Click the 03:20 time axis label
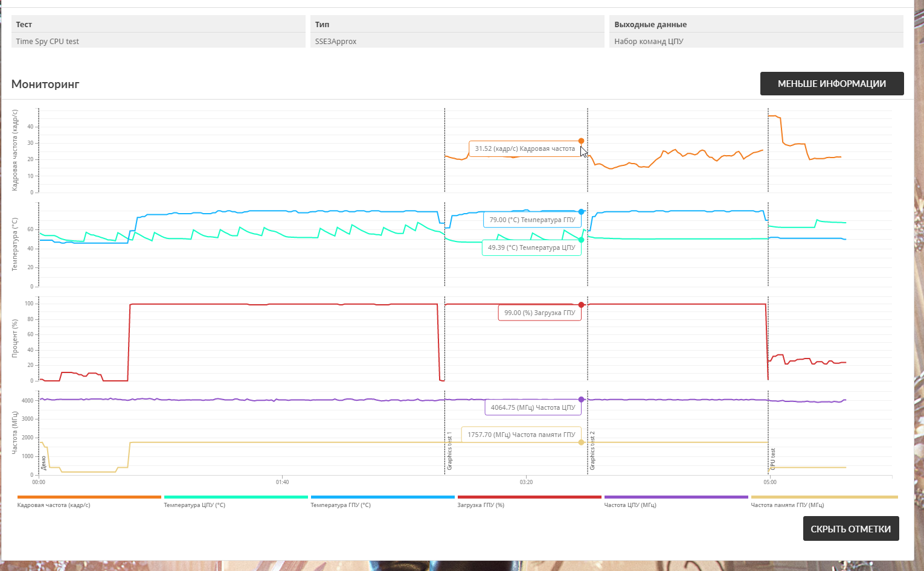This screenshot has width=924, height=571. point(526,482)
